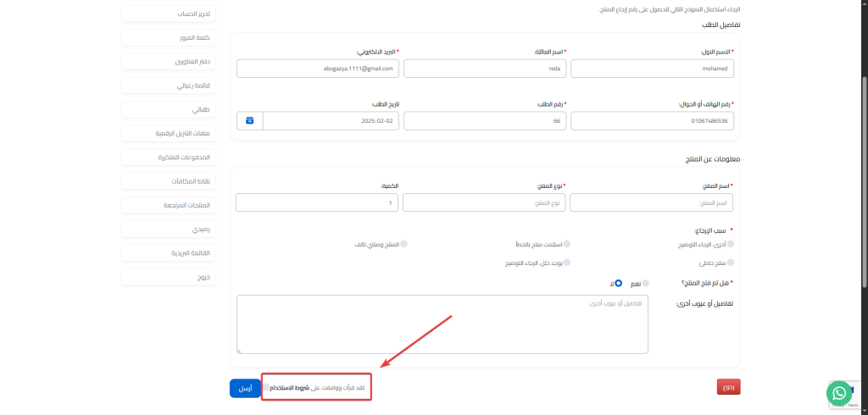Select 'لا' for product opened question
The image size is (868, 415).
point(619,283)
